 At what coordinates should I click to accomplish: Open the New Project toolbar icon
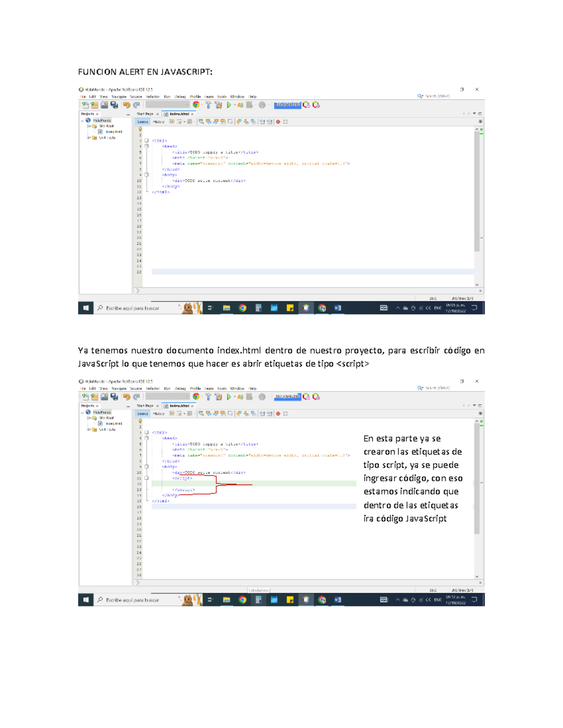pyautogui.click(x=95, y=104)
